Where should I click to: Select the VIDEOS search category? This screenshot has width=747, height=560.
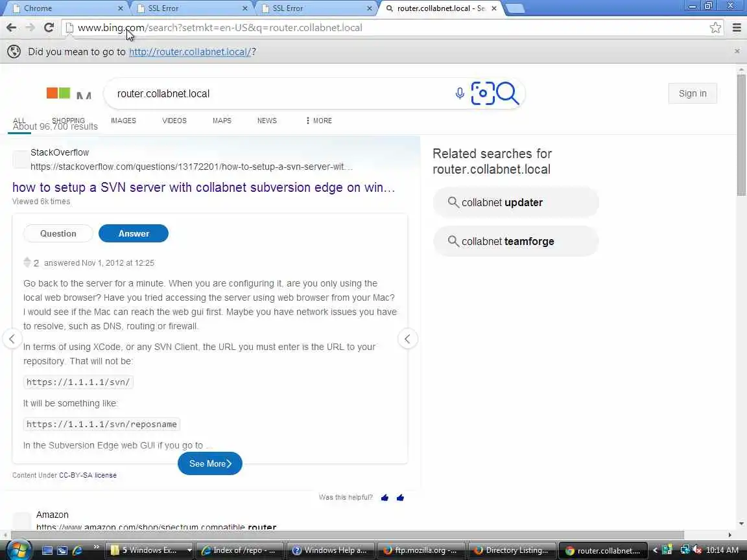(174, 121)
